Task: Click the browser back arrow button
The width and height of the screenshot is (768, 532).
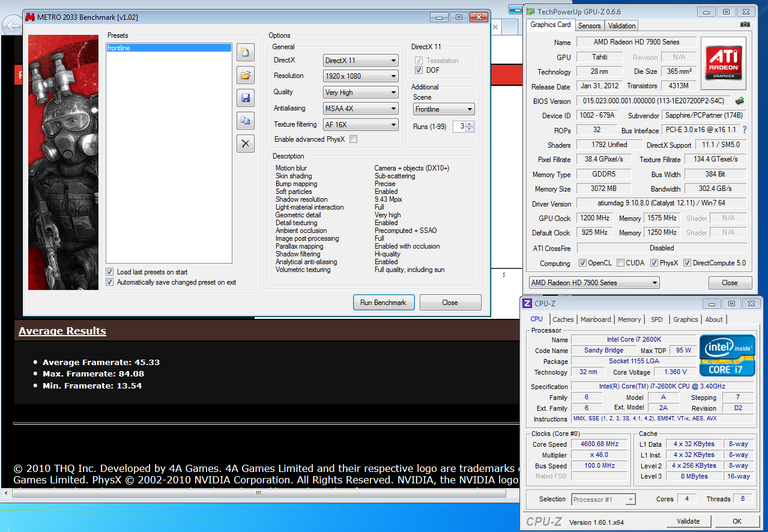Action: click(11, 26)
